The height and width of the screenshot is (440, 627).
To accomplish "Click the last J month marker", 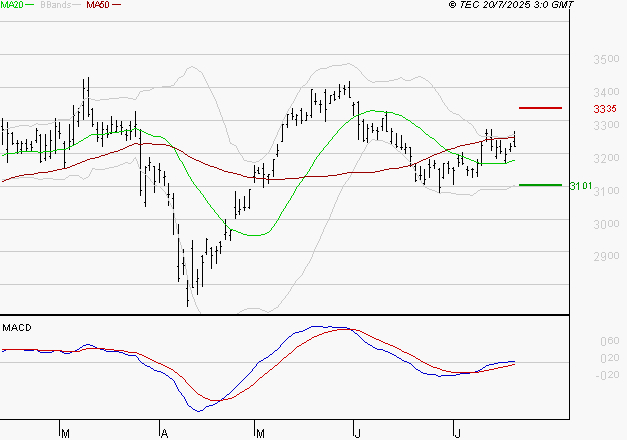I will 457,433.
